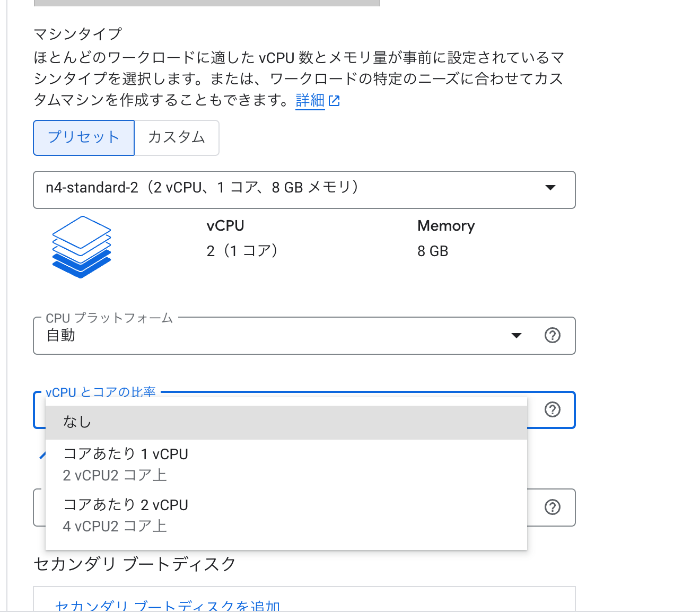The width and height of the screenshot is (700, 612).
Task: Click the n4-standard-2 dropdown arrow
Action: (x=550, y=188)
